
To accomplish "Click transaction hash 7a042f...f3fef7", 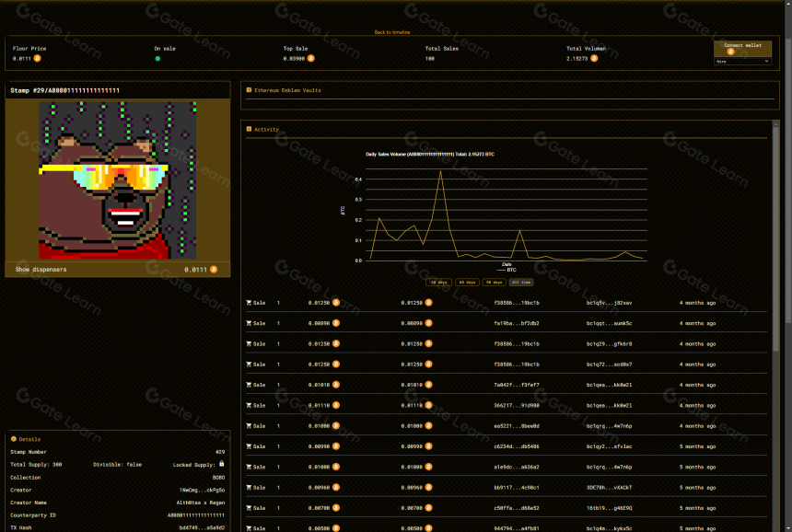I will click(x=517, y=385).
